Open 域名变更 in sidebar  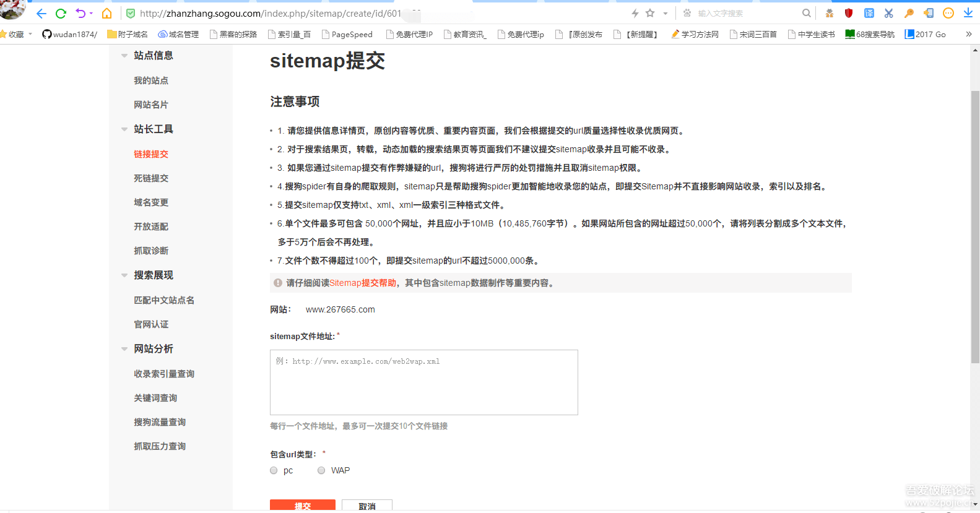(151, 202)
